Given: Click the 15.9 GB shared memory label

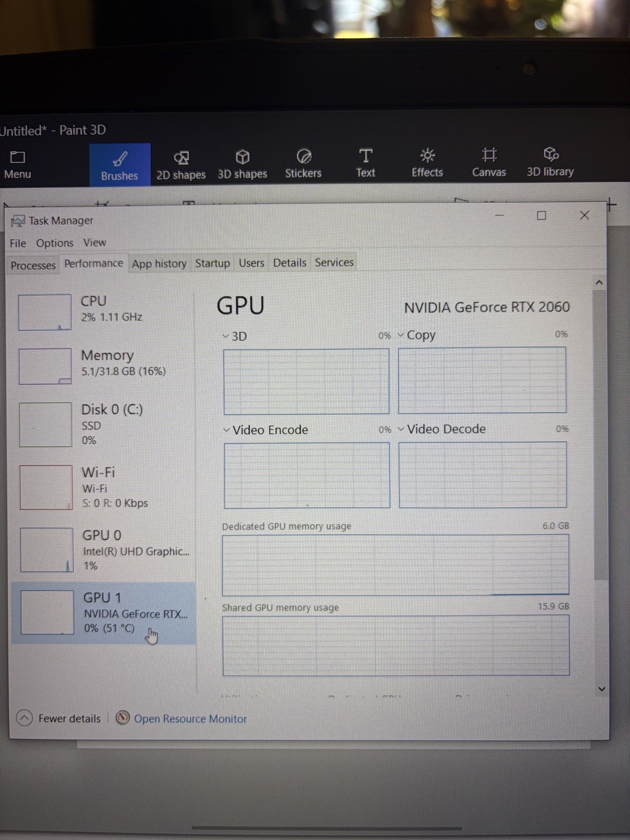Looking at the screenshot, I should 553,606.
